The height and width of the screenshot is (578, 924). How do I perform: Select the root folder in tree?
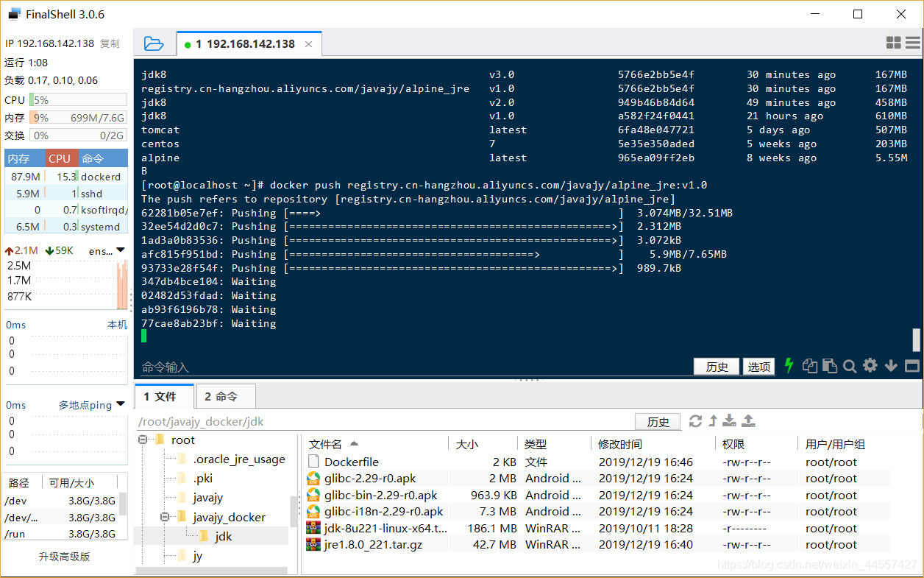(x=175, y=440)
